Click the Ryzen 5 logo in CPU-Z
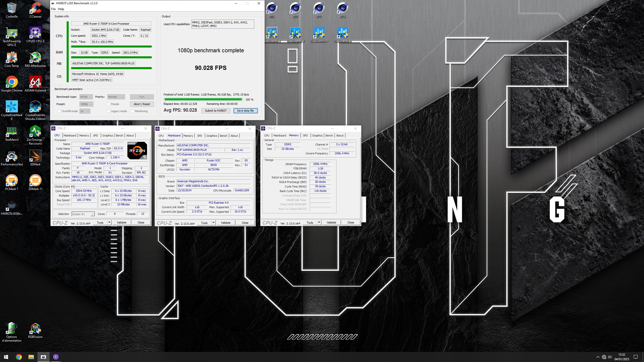Image resolution: width=644 pixels, height=362 pixels. point(137,150)
